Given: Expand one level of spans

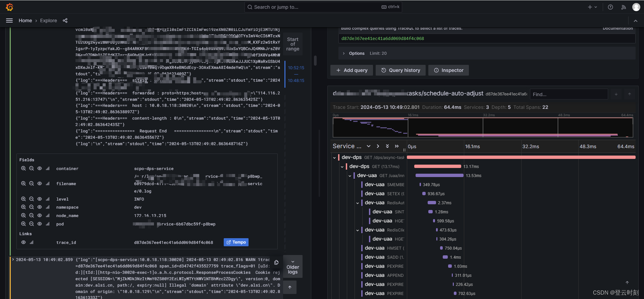Looking at the screenshot, I should [x=369, y=146].
